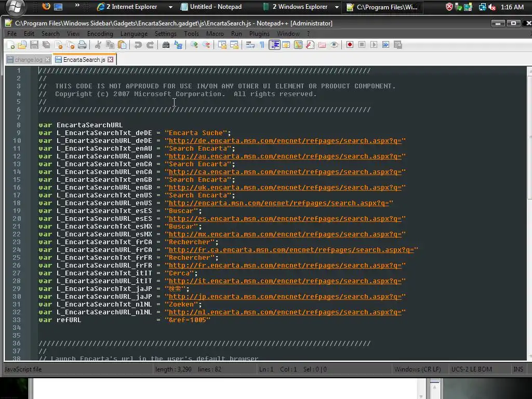The height and width of the screenshot is (399, 532).
Task: Open the Plugins menu
Action: [x=259, y=34]
